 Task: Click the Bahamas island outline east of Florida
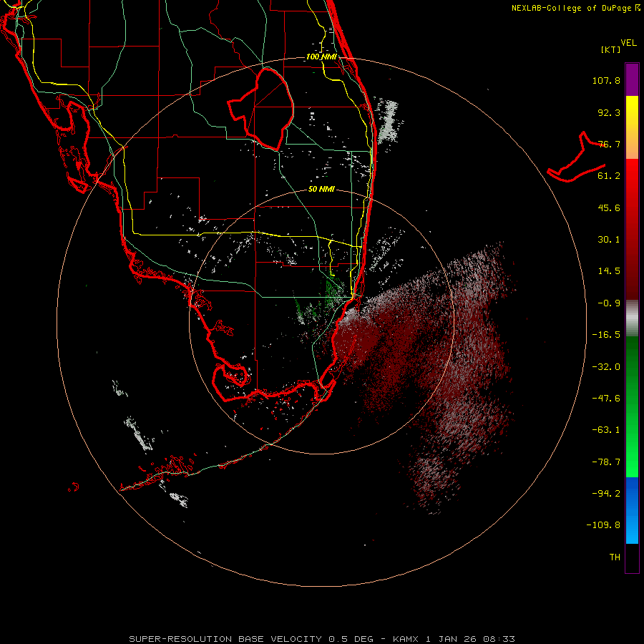pos(576,157)
